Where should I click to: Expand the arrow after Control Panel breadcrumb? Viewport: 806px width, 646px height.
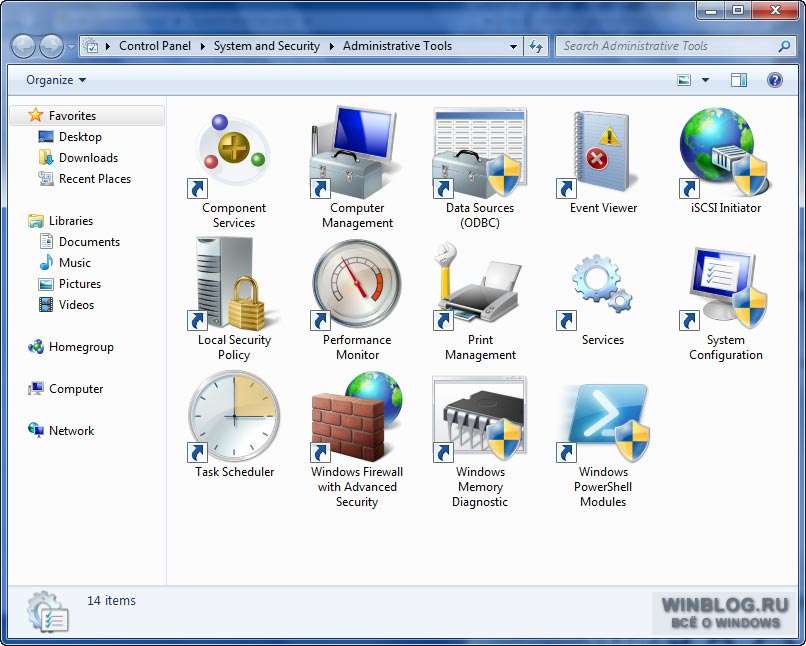203,46
